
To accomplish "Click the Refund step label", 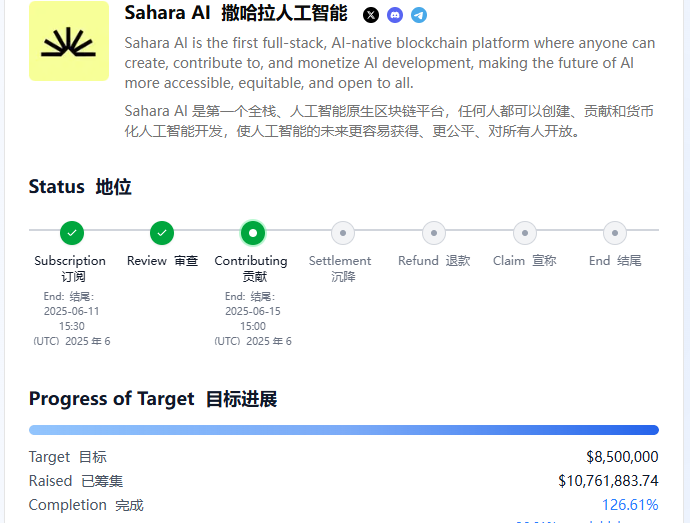I will 434,261.
